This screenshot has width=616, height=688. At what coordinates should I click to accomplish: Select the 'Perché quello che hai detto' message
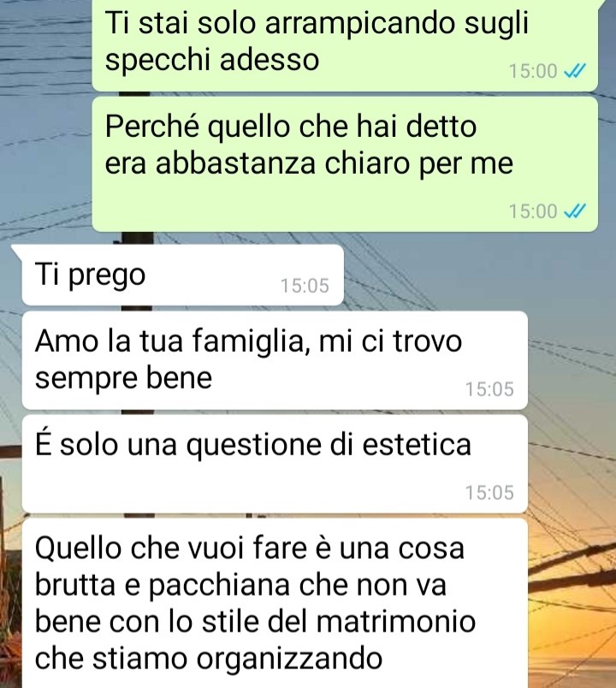(345, 164)
